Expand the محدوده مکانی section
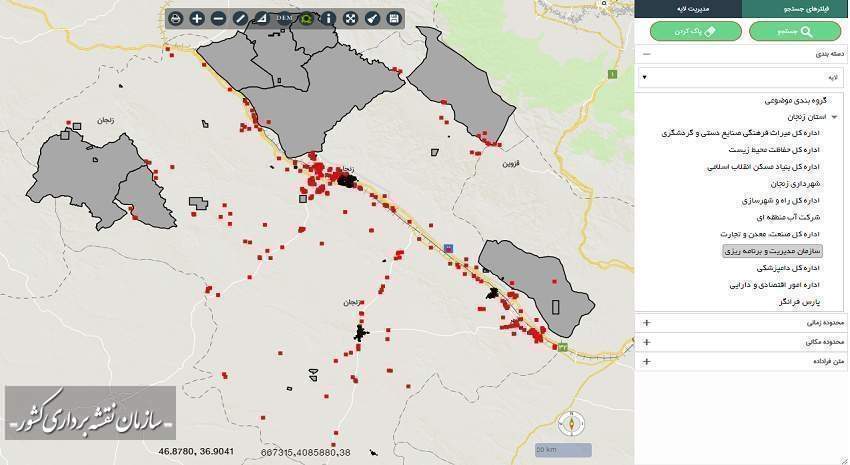The width and height of the screenshot is (850, 465). click(646, 342)
